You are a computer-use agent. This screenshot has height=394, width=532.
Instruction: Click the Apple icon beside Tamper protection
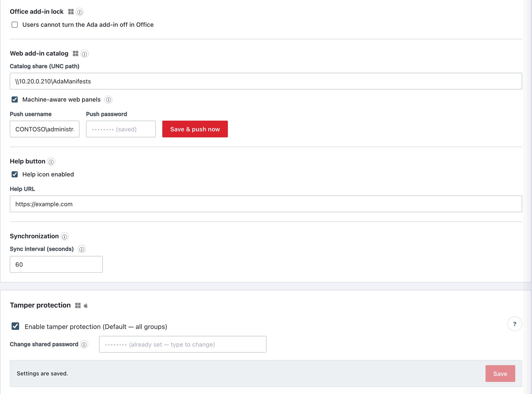click(86, 306)
